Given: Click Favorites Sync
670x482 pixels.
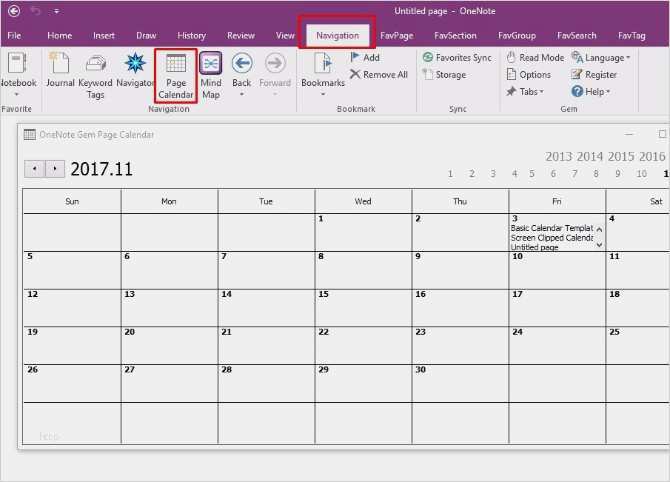Looking at the screenshot, I should (x=456, y=58).
